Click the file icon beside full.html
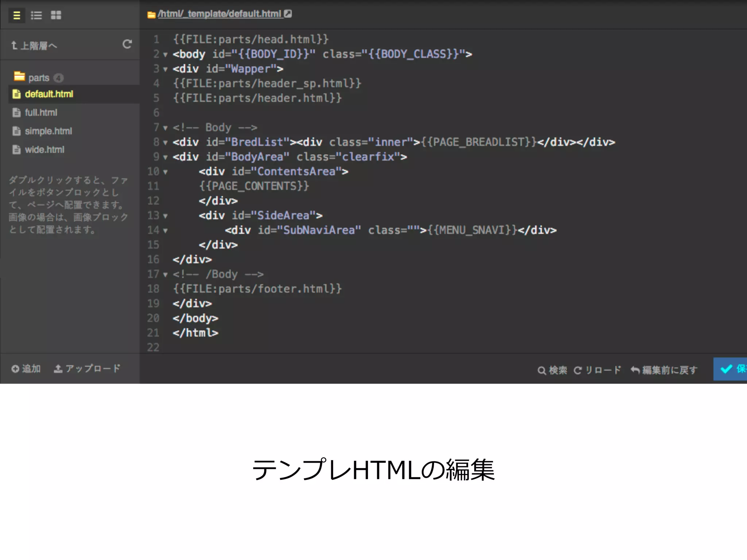 (16, 113)
